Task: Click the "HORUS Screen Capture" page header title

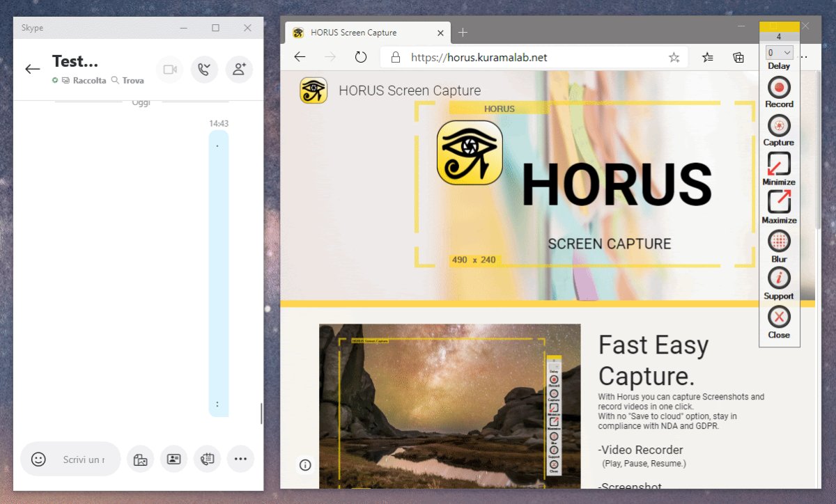Action: 410,90
